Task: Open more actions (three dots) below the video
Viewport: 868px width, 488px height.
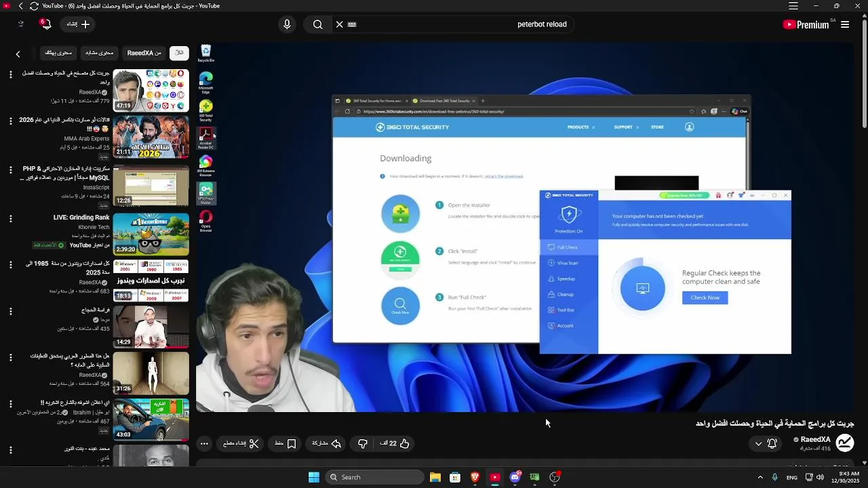Action: click(x=204, y=444)
